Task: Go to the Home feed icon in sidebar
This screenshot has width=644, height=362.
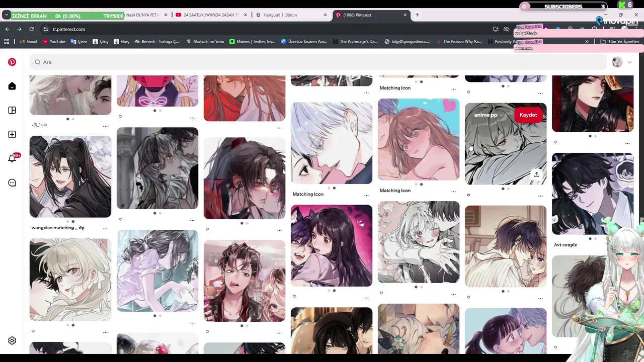Action: click(x=12, y=86)
